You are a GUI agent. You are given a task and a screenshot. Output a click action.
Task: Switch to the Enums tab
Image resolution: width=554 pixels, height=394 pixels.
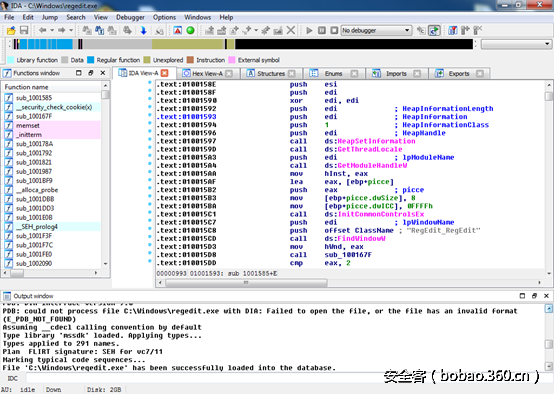click(x=334, y=73)
